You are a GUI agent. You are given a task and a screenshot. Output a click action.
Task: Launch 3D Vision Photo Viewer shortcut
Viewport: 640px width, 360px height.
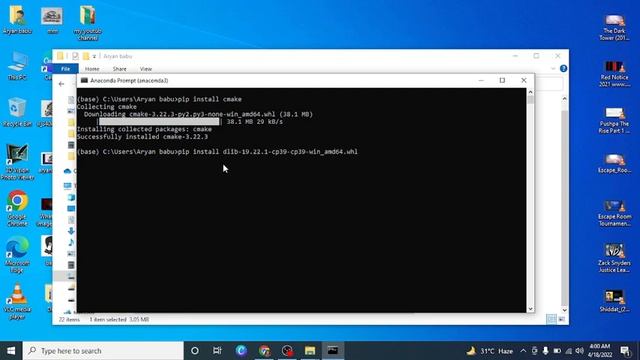(17, 162)
